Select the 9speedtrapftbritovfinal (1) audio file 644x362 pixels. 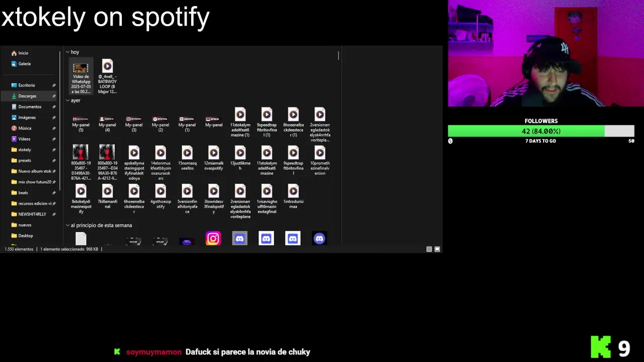267,122
